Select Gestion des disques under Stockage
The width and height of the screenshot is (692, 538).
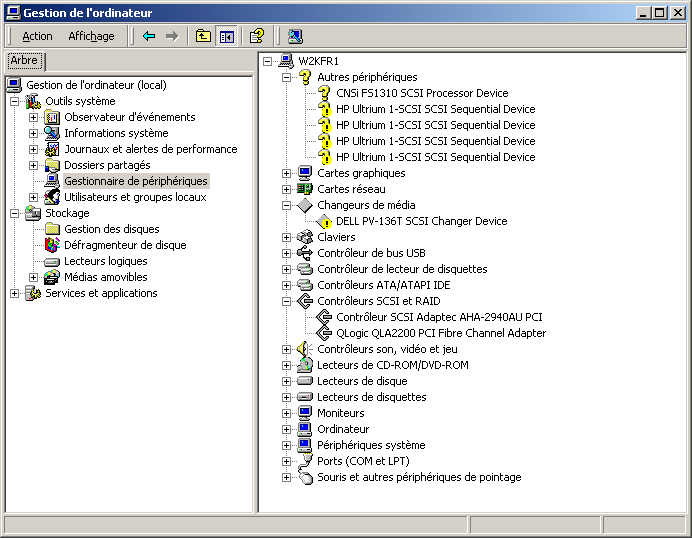coord(111,229)
